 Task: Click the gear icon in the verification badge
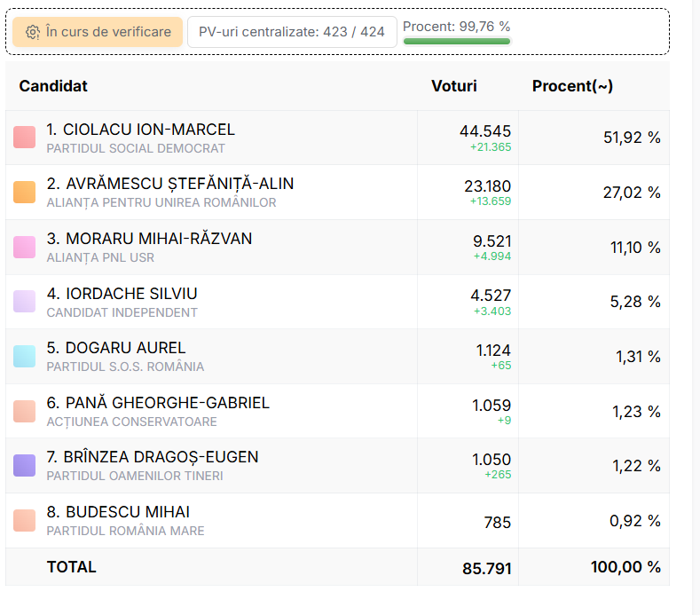pos(33,32)
